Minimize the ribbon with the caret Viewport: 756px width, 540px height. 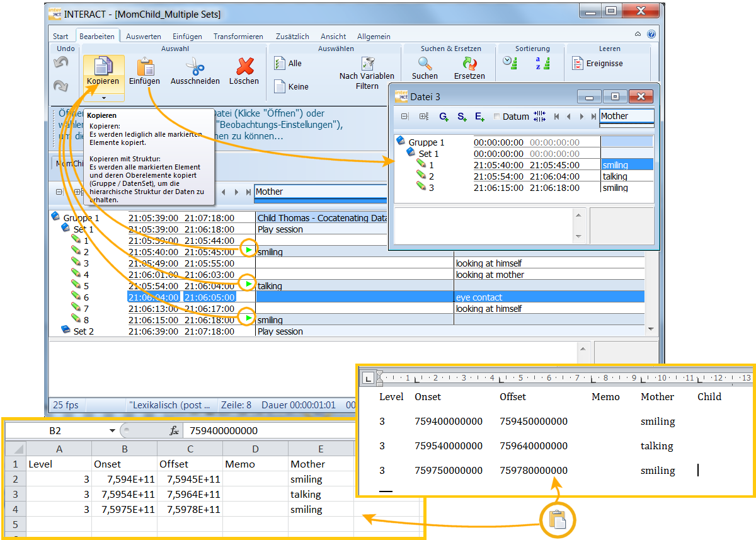click(638, 35)
